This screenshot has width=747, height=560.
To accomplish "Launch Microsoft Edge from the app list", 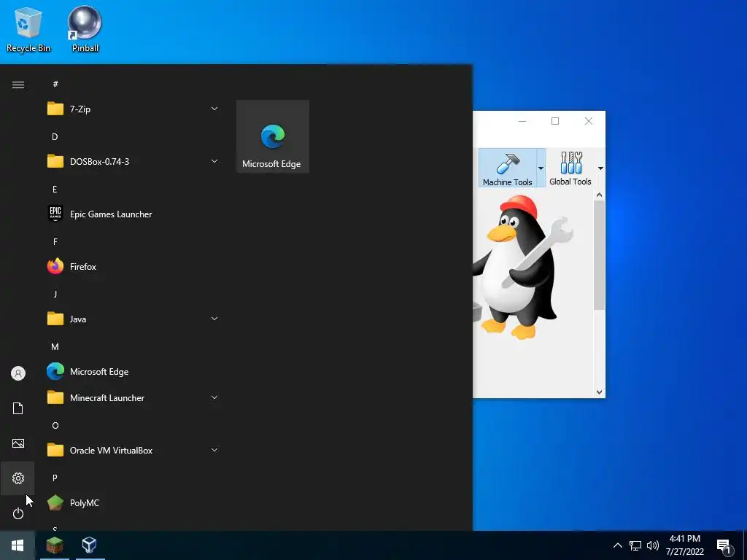I will click(x=133, y=371).
